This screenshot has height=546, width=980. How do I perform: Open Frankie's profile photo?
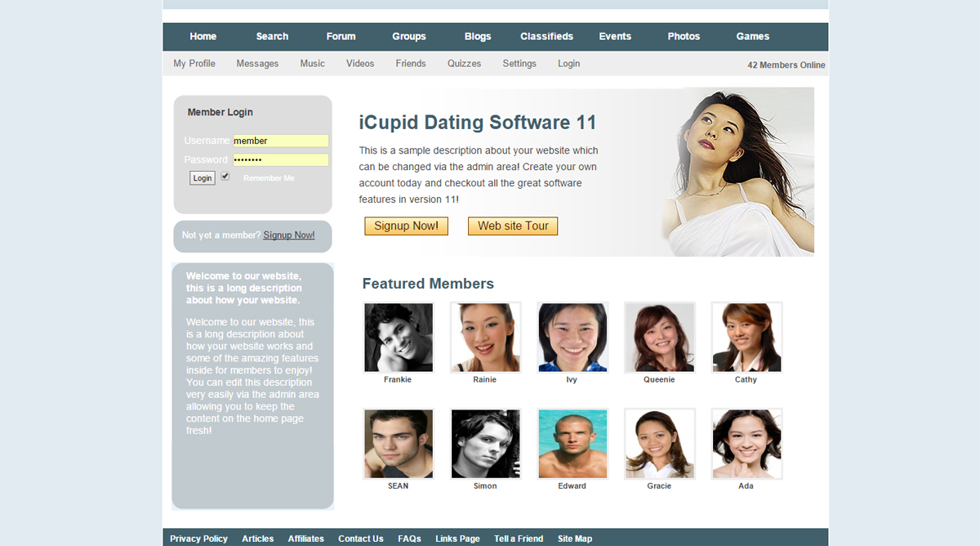[399, 338]
